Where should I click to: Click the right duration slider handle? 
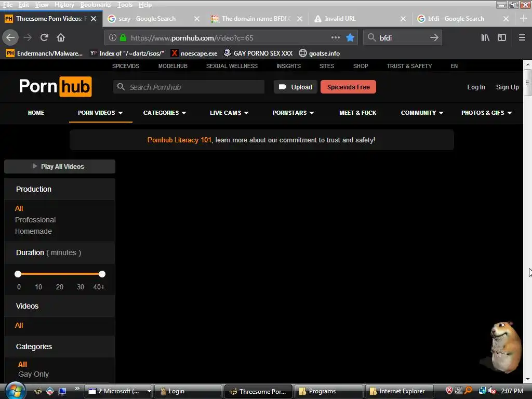pyautogui.click(x=102, y=274)
